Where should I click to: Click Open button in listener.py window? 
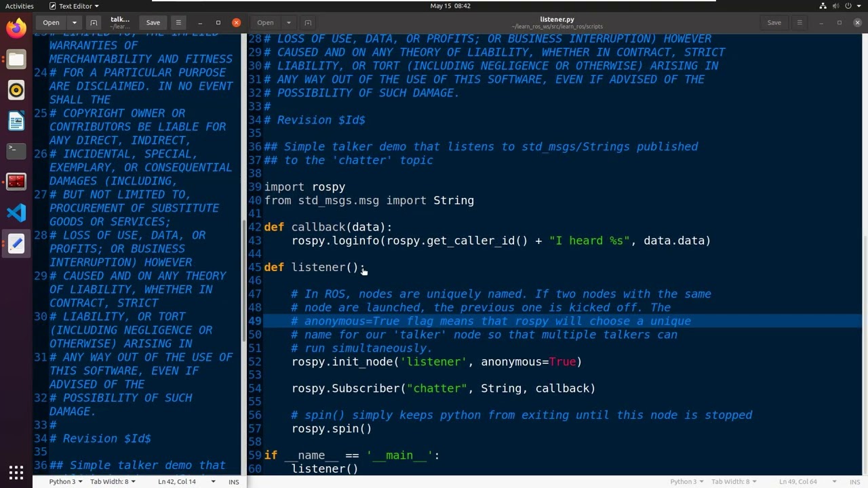[x=265, y=22]
